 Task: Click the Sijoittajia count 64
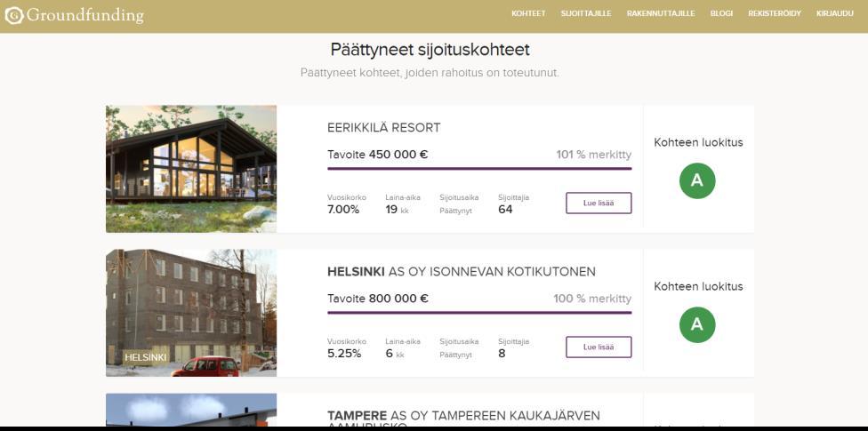(x=505, y=209)
